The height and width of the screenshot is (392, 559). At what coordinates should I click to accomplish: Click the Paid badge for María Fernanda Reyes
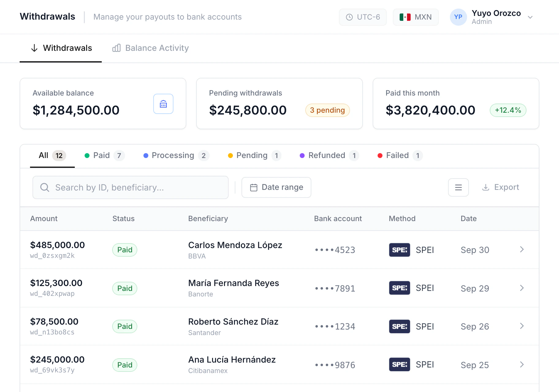[125, 288]
